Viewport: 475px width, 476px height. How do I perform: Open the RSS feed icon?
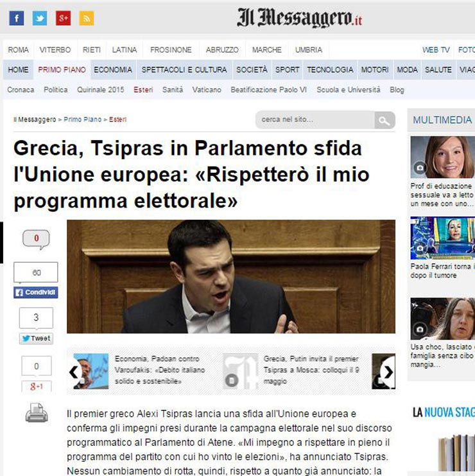coord(86,18)
